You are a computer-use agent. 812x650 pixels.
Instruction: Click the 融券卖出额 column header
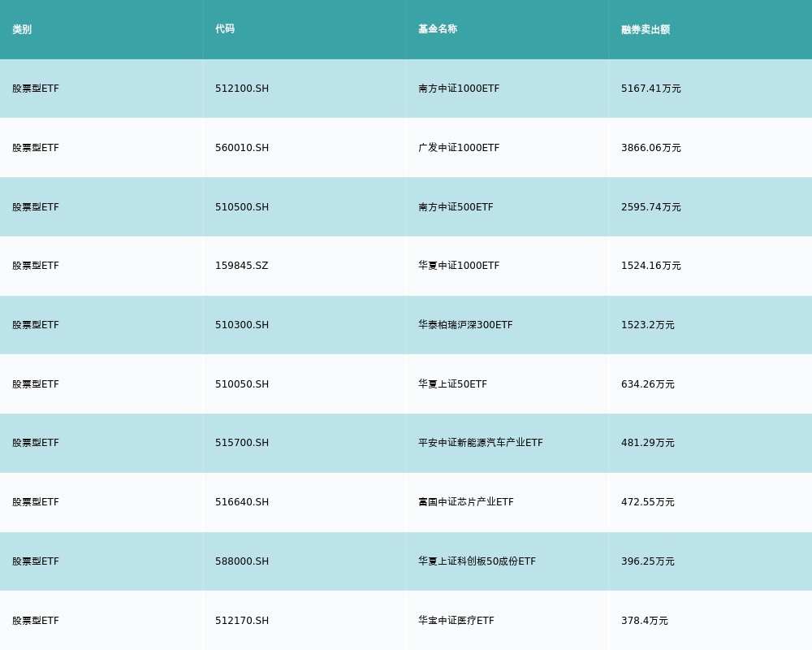(646, 29)
